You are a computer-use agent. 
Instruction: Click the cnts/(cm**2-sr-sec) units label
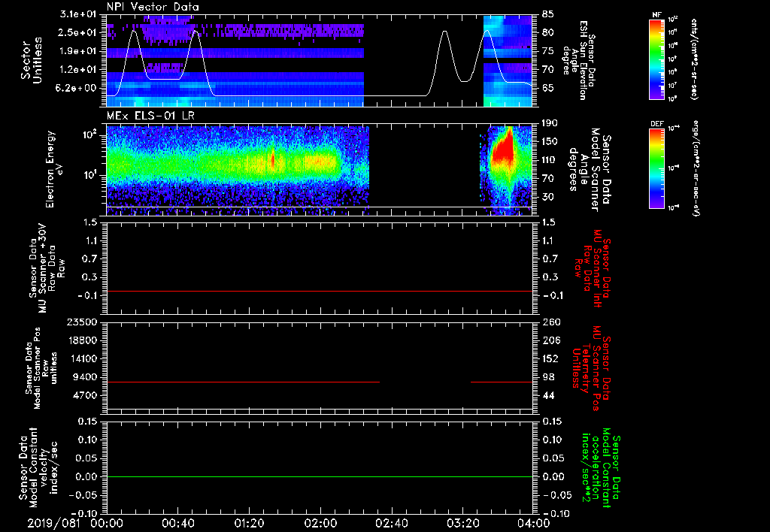point(693,59)
